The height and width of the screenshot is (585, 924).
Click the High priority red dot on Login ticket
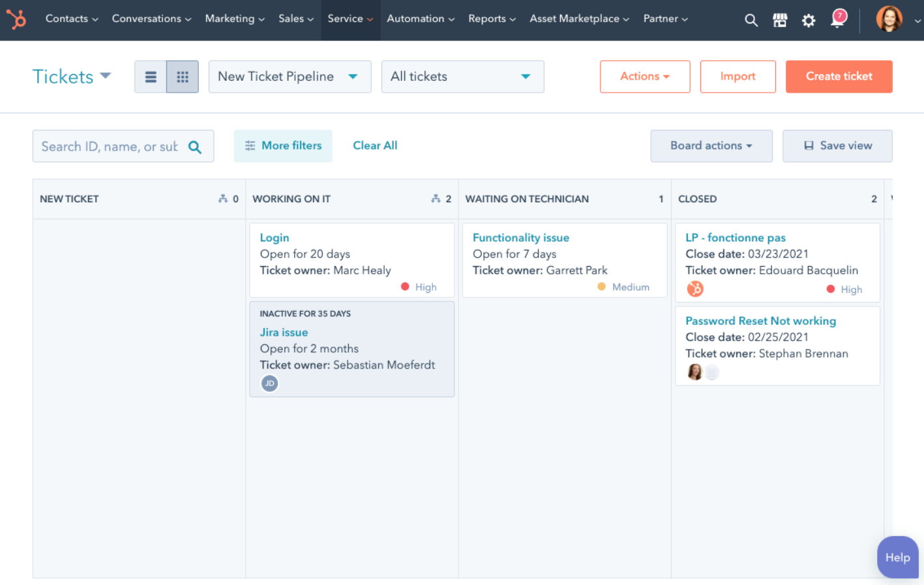point(406,286)
